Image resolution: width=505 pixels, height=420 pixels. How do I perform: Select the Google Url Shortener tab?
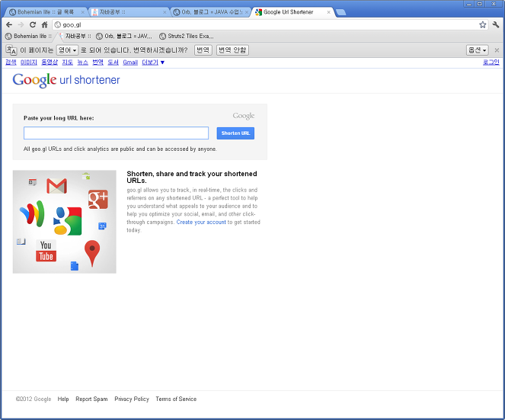(292, 12)
